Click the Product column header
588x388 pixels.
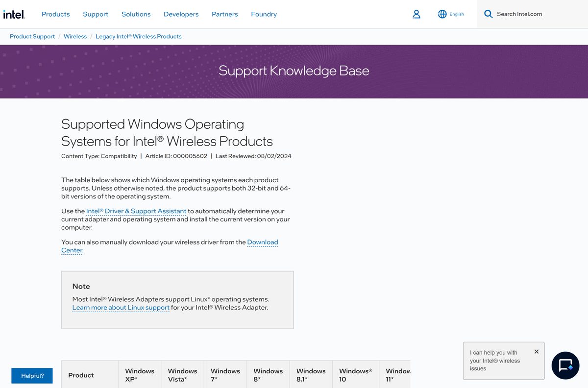[x=90, y=375]
